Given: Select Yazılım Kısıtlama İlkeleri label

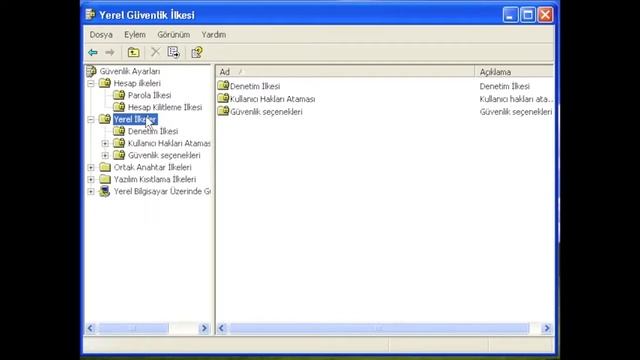Looking at the screenshot, I should tap(155, 179).
